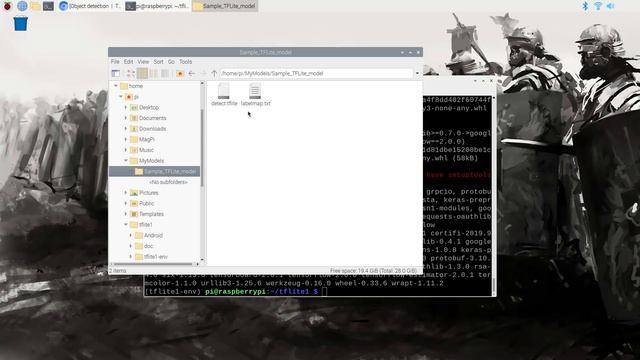Expand the Android folder node
This screenshot has width=640, height=360.
point(131,235)
